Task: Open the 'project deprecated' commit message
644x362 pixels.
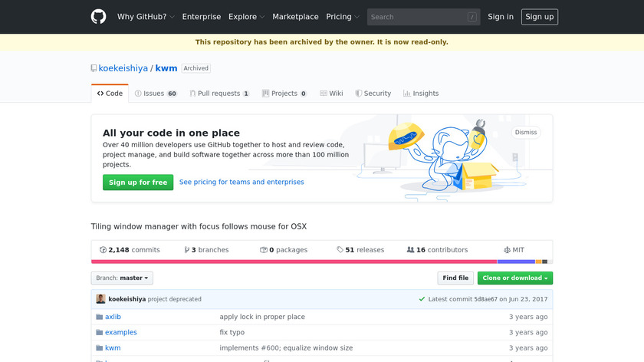Action: click(175, 299)
